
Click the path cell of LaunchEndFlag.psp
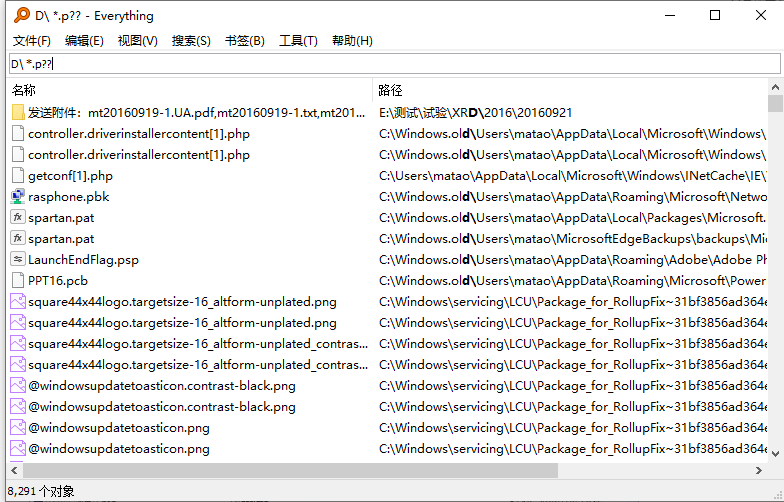click(572, 260)
